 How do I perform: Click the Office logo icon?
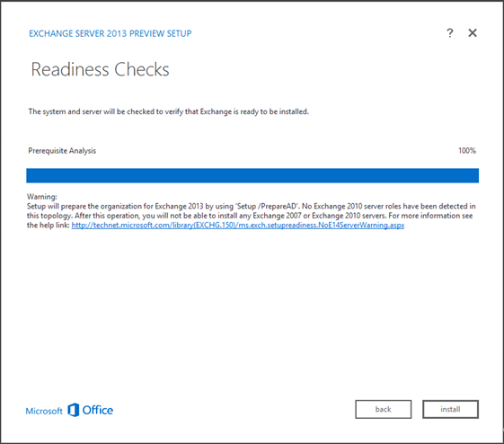point(74,410)
